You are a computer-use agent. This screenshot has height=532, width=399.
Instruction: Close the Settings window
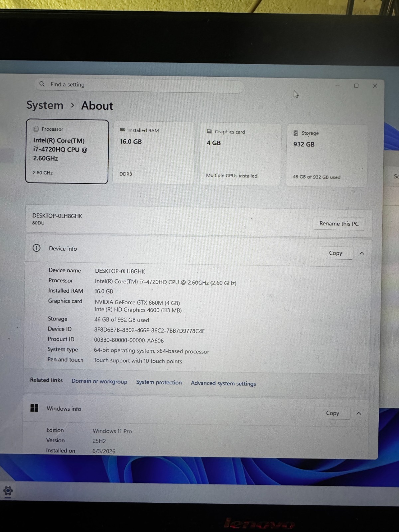tap(375, 86)
